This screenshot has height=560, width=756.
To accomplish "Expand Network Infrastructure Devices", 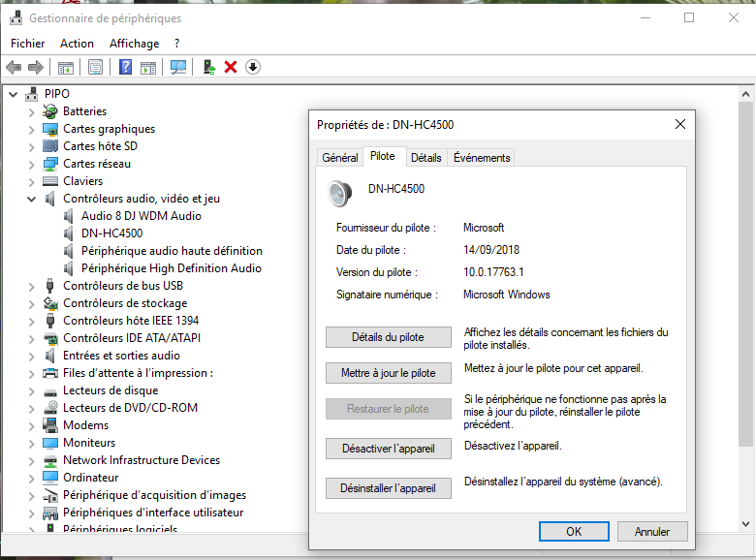I will click(x=31, y=461).
